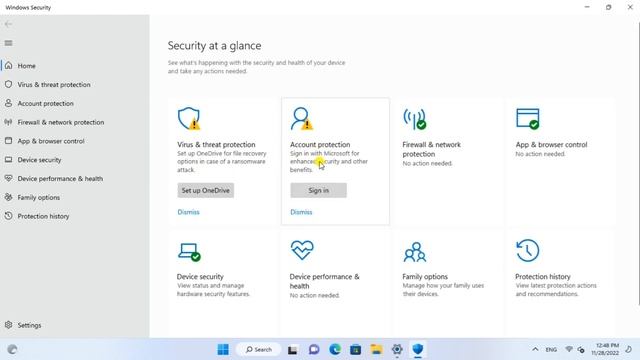Open Protection history in the sidebar
This screenshot has width=640, height=360.
[43, 216]
